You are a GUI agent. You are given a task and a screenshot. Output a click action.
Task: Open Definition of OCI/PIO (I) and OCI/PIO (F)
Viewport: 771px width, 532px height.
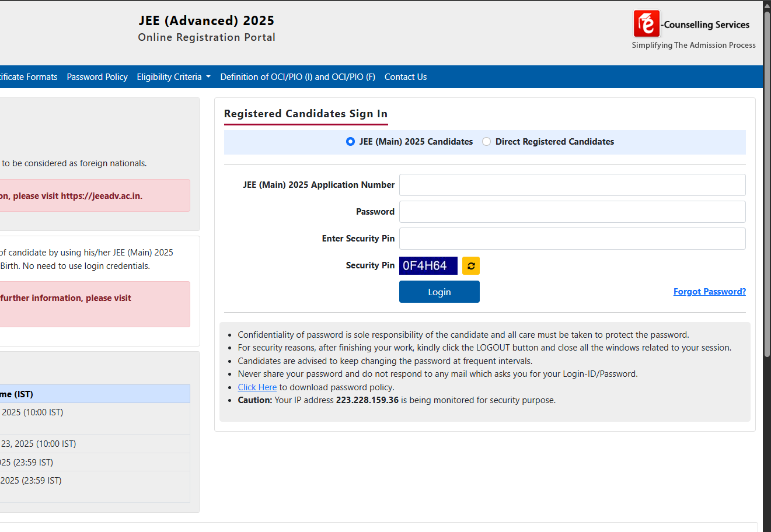pyautogui.click(x=298, y=77)
